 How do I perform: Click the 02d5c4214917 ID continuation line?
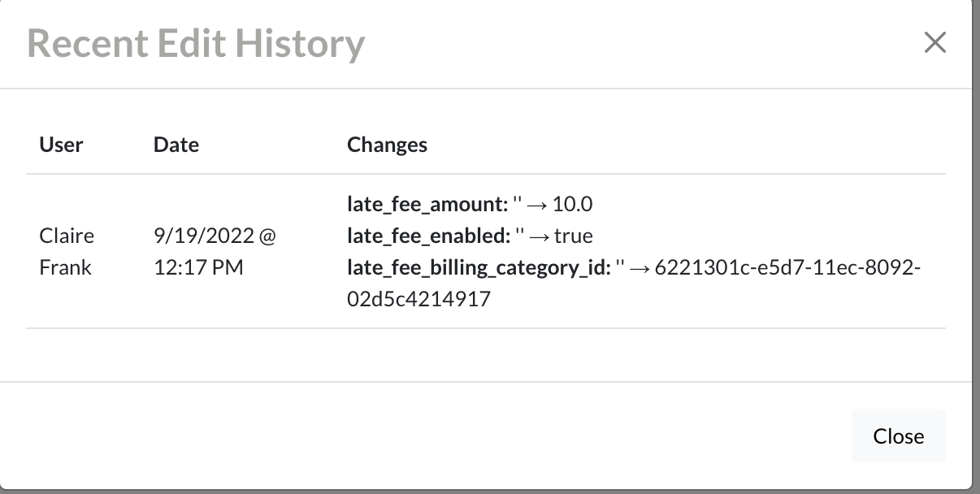(x=418, y=299)
